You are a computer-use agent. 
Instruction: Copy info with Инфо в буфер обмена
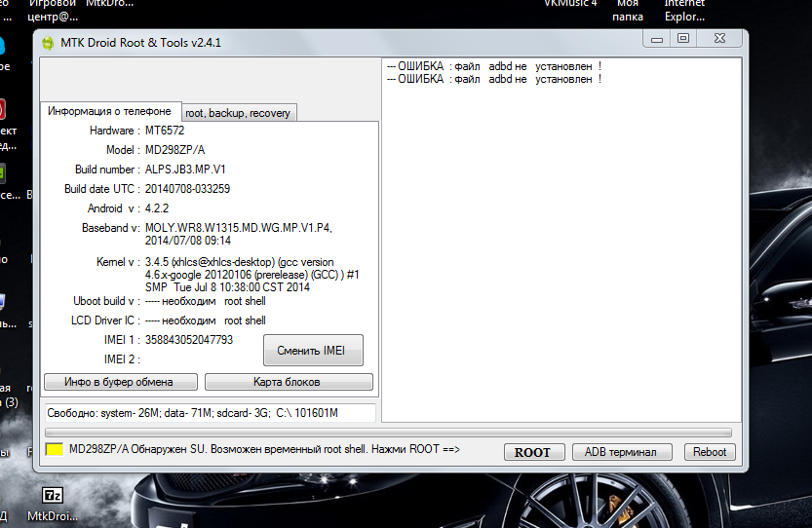pyautogui.click(x=121, y=382)
